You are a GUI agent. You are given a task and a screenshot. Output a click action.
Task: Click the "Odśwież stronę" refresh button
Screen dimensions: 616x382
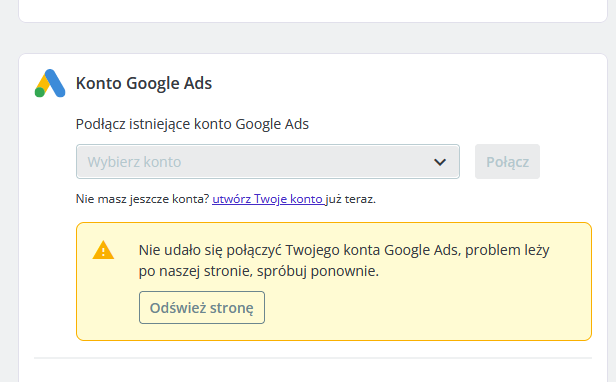tap(202, 308)
